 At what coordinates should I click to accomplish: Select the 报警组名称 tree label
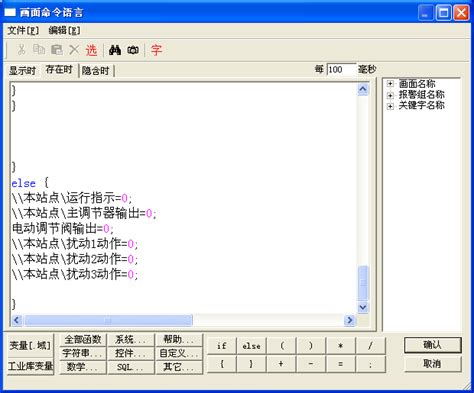(x=421, y=95)
